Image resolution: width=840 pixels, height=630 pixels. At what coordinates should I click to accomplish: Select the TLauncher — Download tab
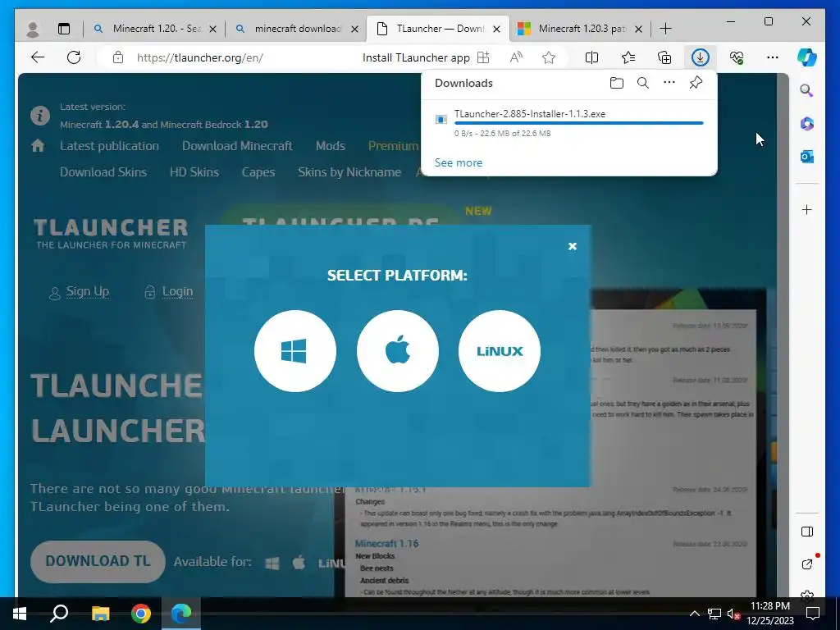point(437,29)
